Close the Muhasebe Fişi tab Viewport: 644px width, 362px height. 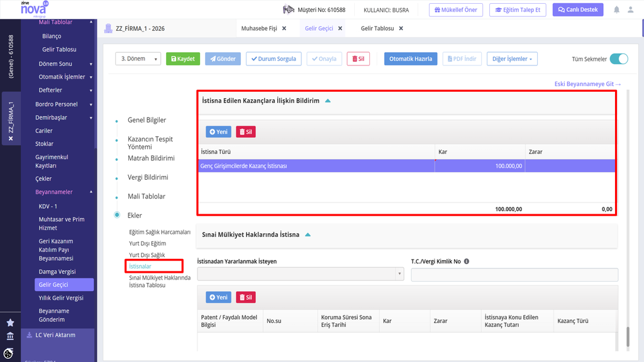[x=284, y=28]
